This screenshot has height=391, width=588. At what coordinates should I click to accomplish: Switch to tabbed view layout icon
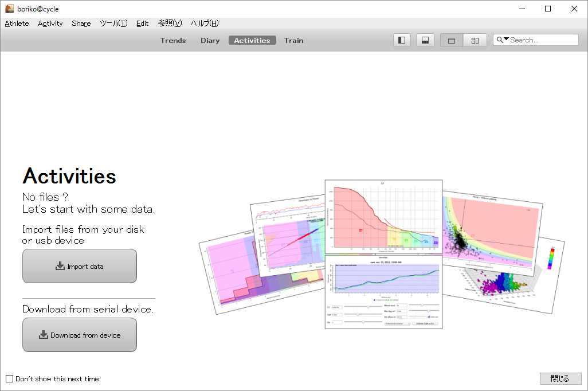pyautogui.click(x=452, y=40)
